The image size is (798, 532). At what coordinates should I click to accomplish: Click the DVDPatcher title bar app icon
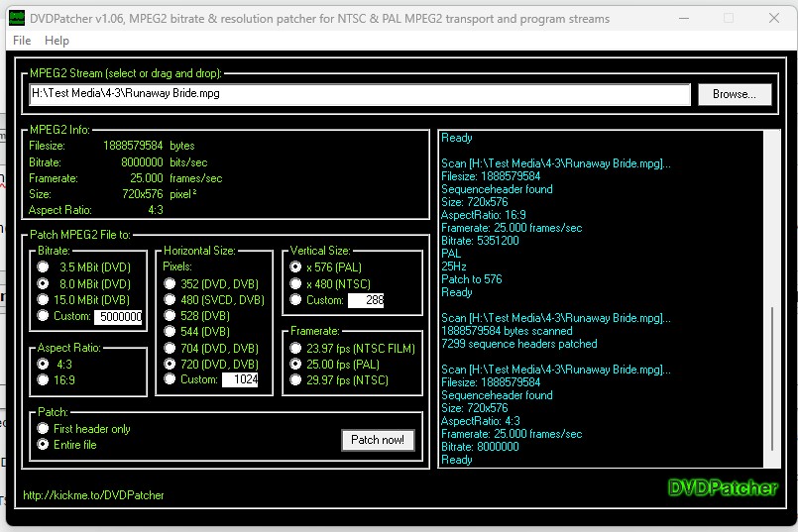(x=17, y=18)
